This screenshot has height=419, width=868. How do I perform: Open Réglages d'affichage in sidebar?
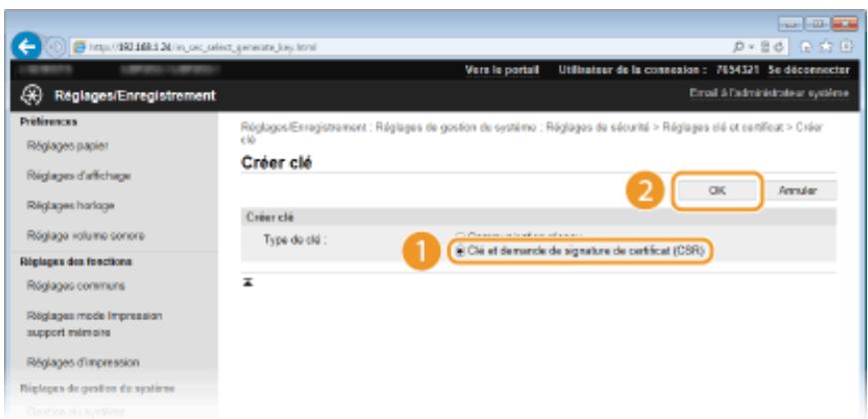coord(78,176)
